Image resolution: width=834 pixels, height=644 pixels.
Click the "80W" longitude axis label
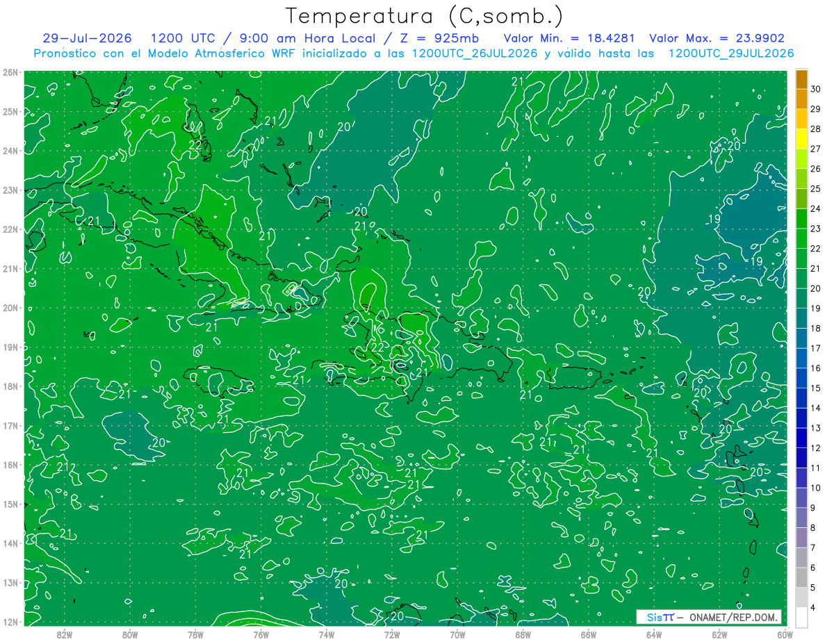[129, 634]
